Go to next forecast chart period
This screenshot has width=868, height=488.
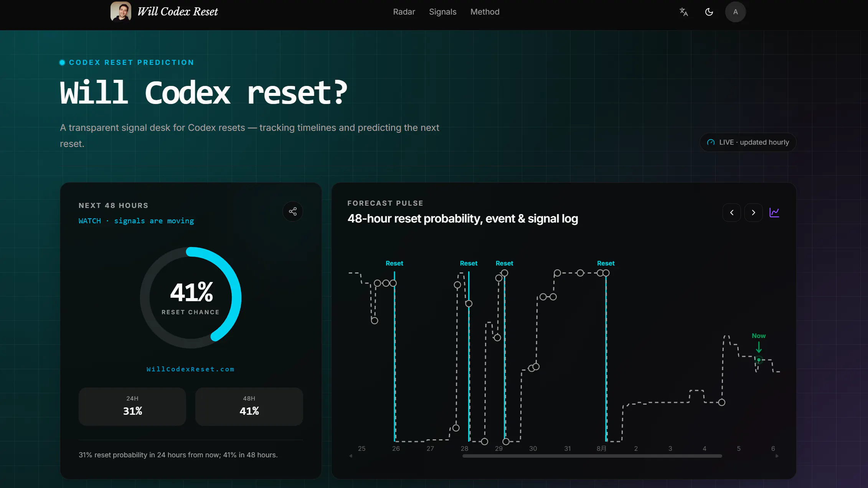(753, 213)
